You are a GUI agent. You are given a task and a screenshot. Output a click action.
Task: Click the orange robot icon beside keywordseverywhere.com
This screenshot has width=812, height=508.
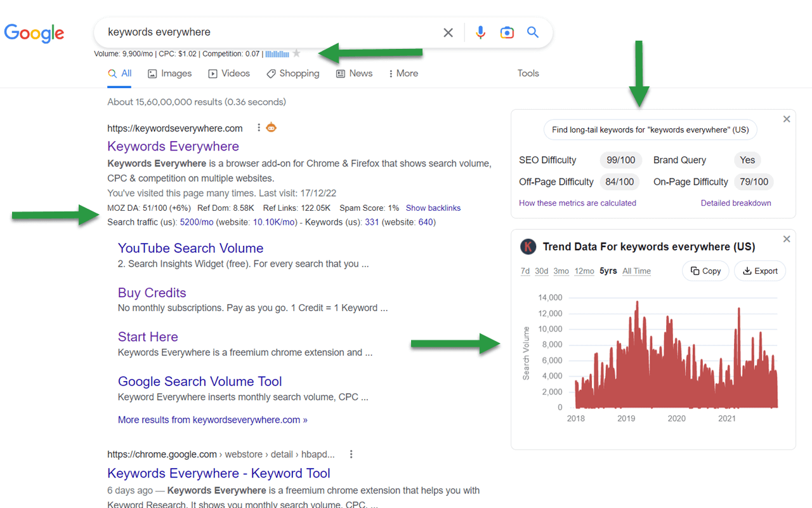click(x=271, y=127)
